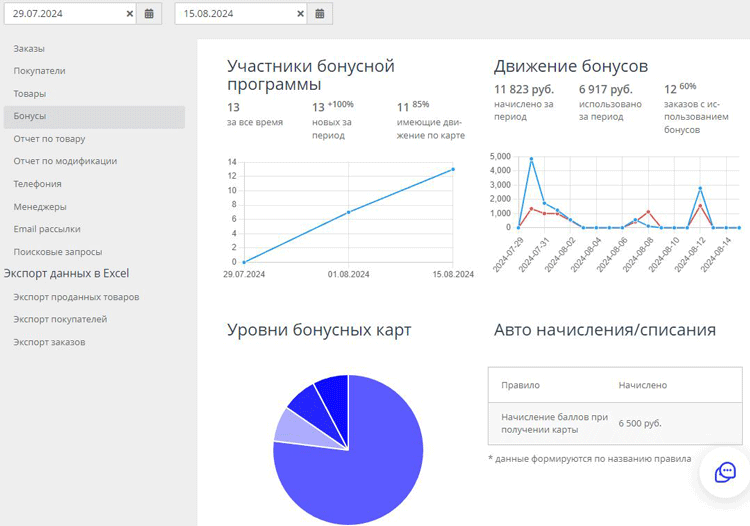Screen dimensions: 750x526
Task: Click the Участники бонусной программы heading
Action: (310, 75)
